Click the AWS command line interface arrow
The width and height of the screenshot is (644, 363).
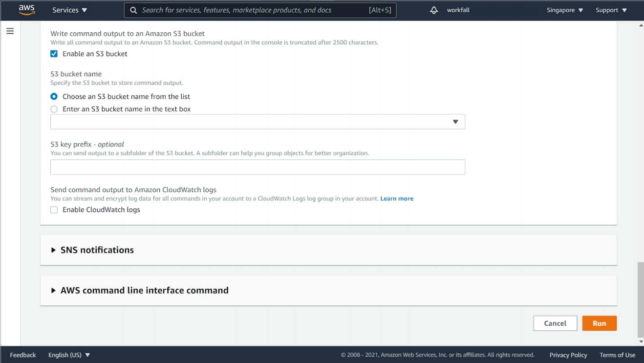pos(53,291)
